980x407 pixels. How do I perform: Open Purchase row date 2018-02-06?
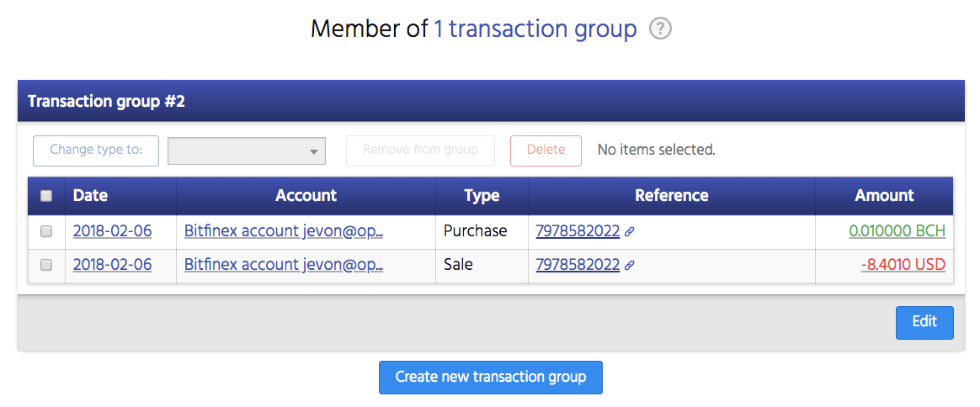[112, 231]
